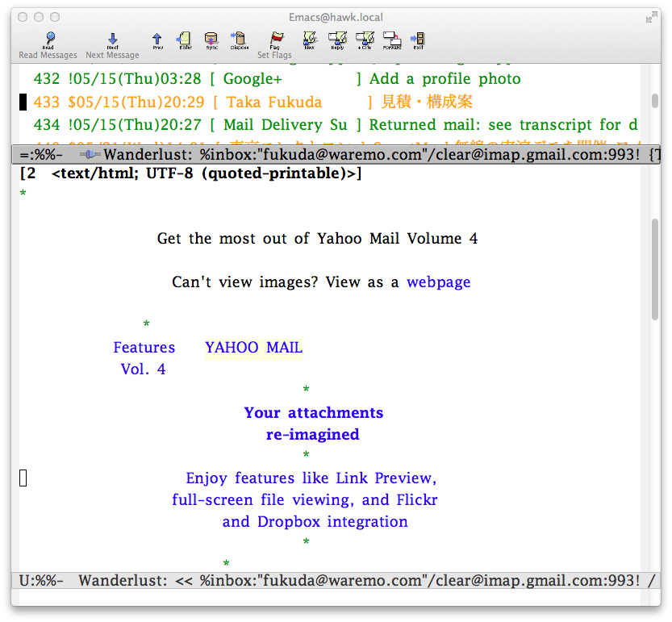This screenshot has height=622, width=672.
Task: Click the window fullscreen arrows icon
Action: 652,17
